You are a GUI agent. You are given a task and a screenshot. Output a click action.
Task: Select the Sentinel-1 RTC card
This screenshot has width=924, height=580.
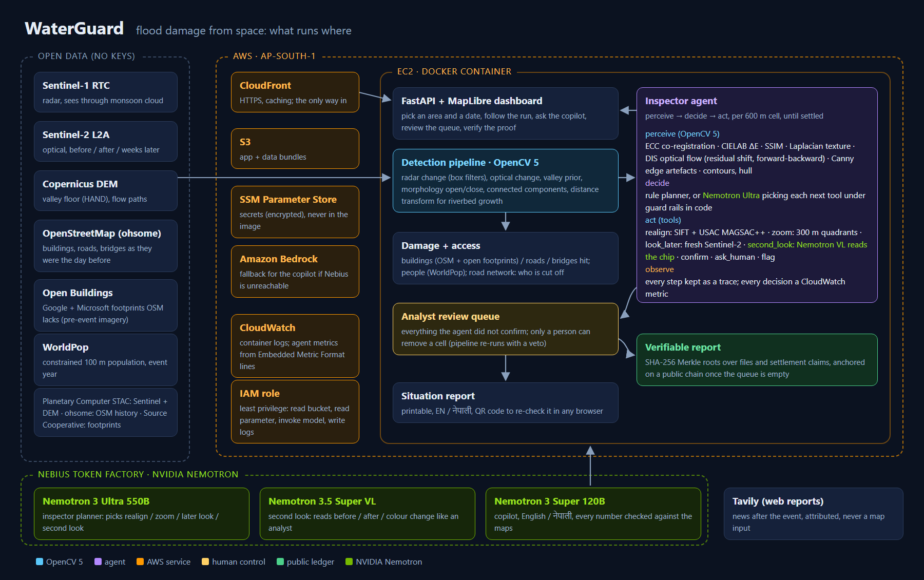pos(106,92)
